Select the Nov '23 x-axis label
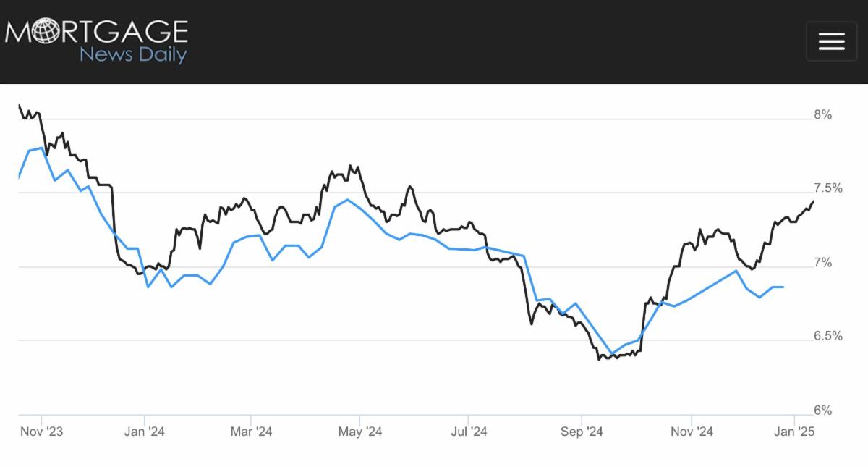This screenshot has width=868, height=467. coord(42,432)
